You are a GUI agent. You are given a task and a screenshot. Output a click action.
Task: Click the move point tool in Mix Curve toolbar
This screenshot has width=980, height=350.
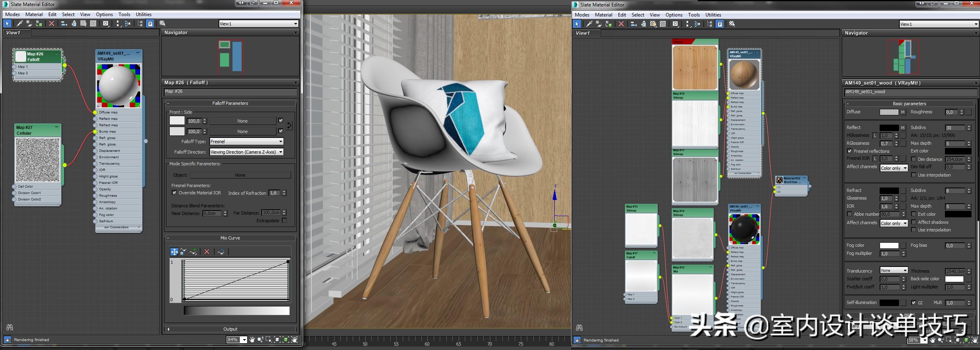[174, 252]
